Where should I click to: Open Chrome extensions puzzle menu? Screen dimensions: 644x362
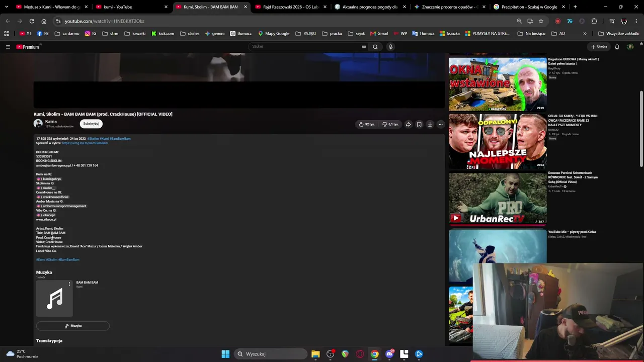[594, 21]
